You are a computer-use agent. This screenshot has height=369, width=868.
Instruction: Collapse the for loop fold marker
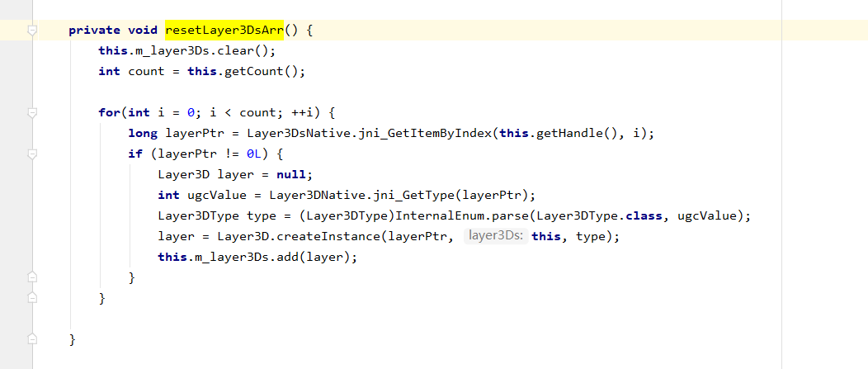click(x=33, y=113)
